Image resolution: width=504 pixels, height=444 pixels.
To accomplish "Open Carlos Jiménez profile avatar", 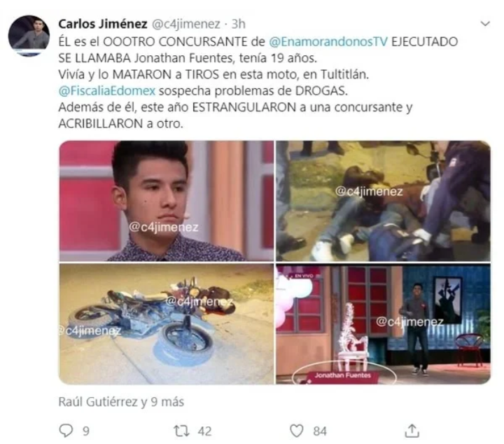I will (x=29, y=36).
